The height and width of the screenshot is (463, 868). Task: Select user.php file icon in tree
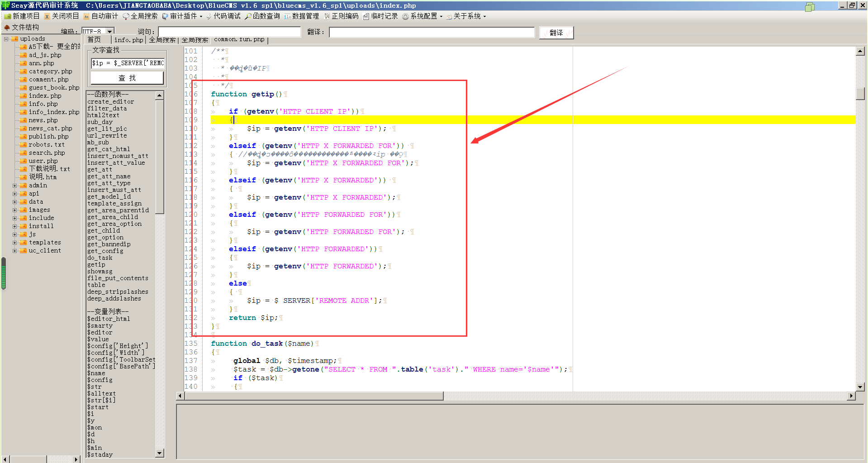click(23, 161)
